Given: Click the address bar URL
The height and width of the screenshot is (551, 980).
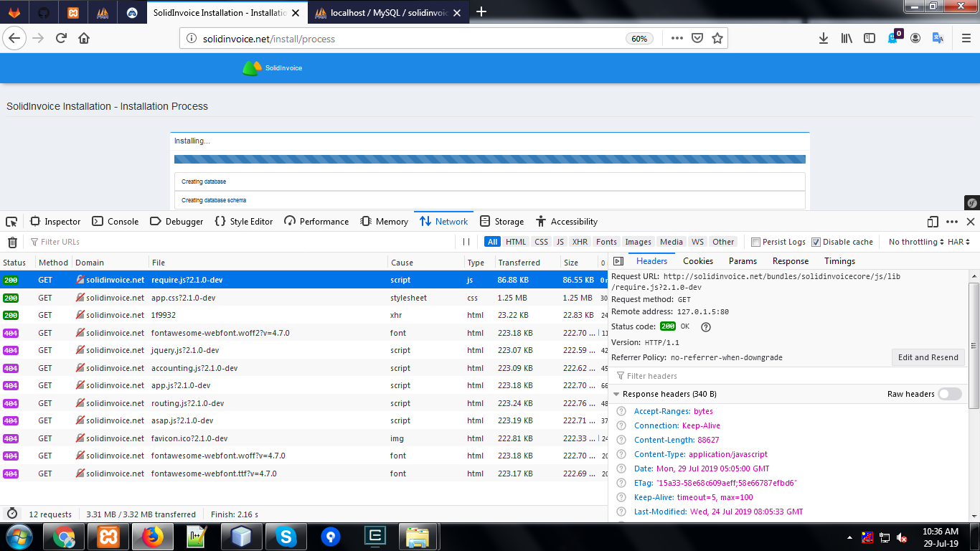Looking at the screenshot, I should (x=269, y=39).
